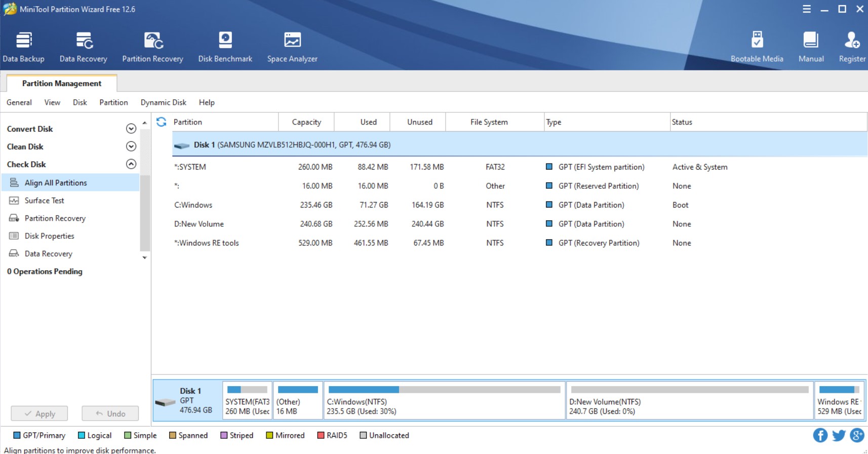Select the D:New Volume partition row

coord(520,224)
